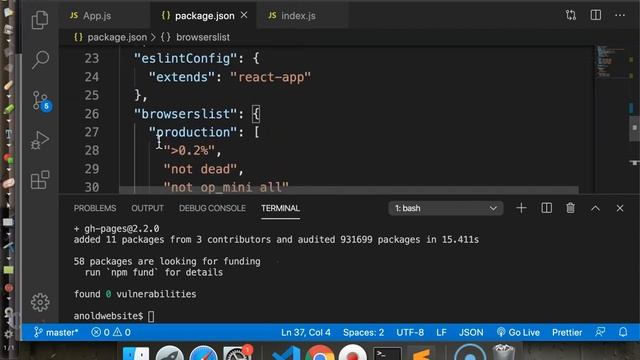Split the editor to the right

click(x=596, y=16)
